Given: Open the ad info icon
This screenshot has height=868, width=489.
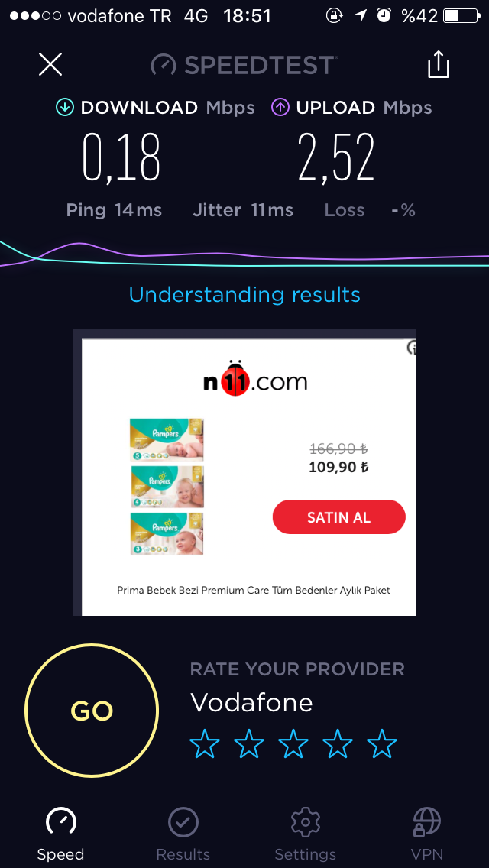Looking at the screenshot, I should (x=412, y=347).
